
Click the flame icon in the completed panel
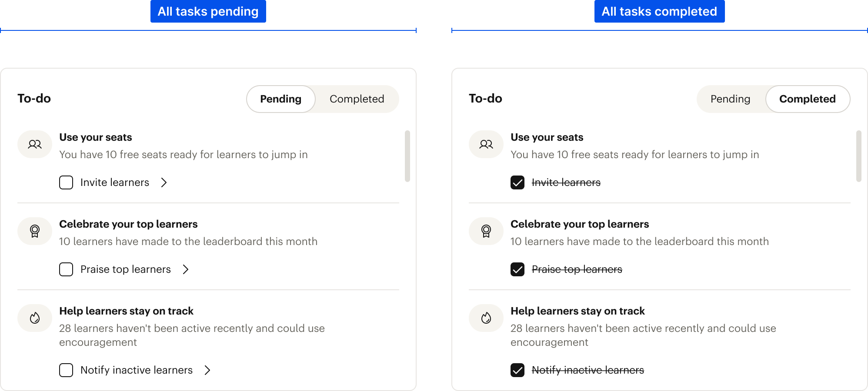tap(486, 318)
